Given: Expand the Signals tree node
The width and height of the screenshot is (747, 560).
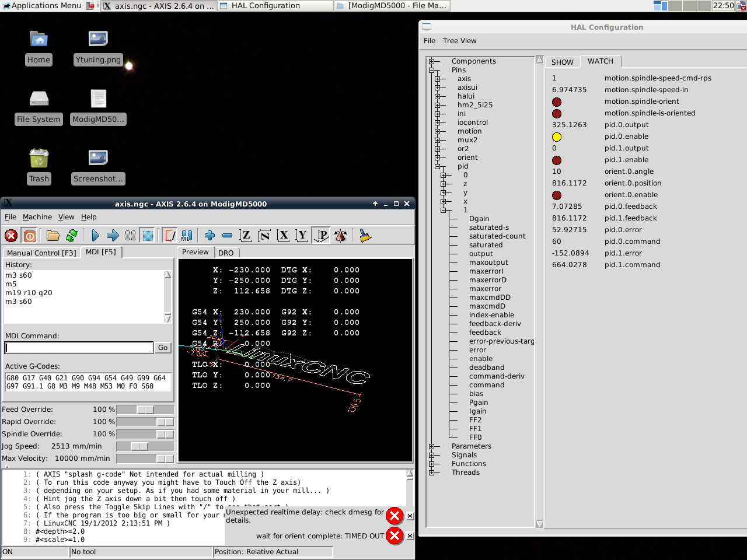Looking at the screenshot, I should pos(432,455).
